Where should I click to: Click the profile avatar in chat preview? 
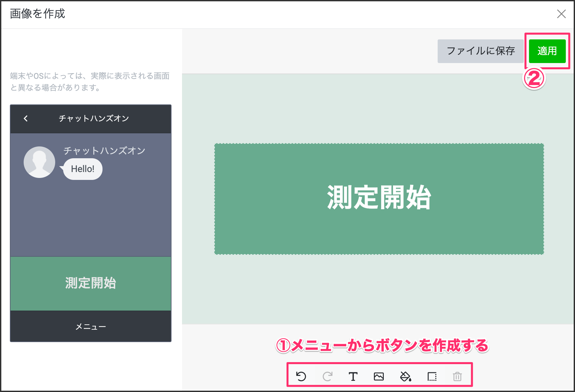pos(39,162)
